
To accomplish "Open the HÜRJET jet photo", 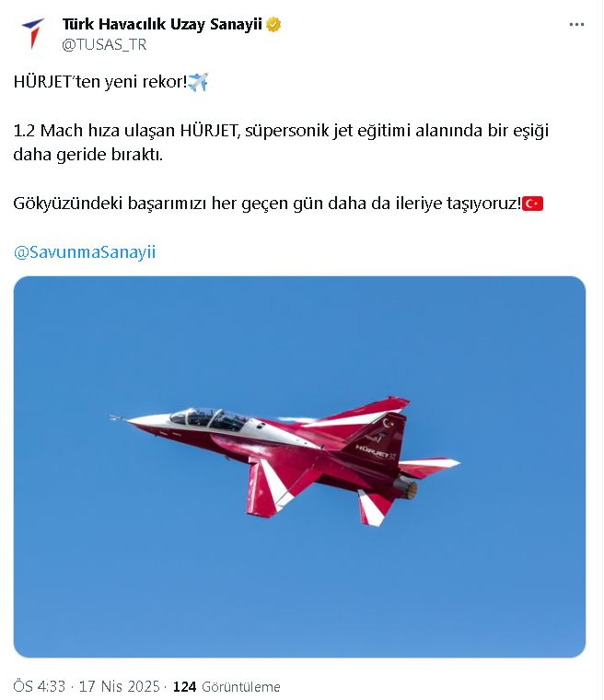I will tap(299, 467).
